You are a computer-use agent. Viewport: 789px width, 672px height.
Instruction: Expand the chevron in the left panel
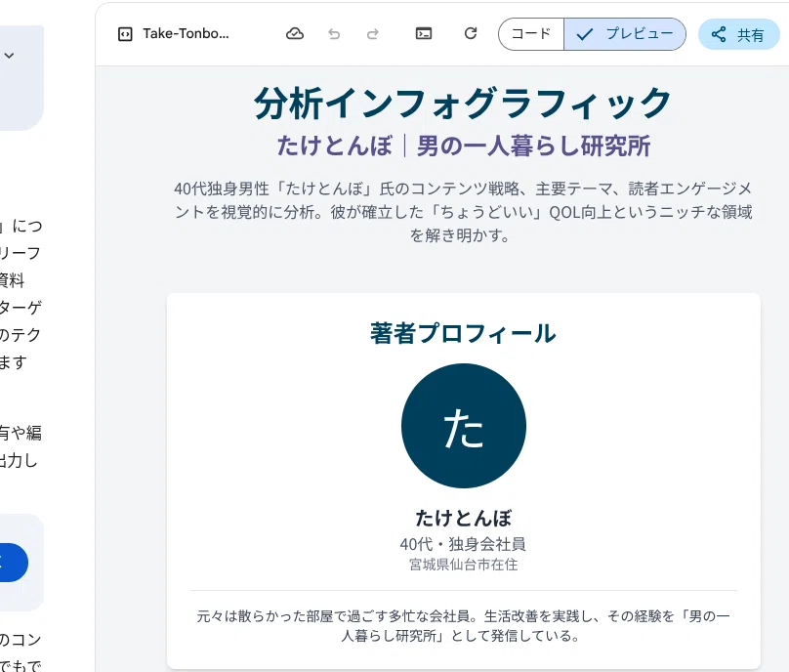(9, 56)
